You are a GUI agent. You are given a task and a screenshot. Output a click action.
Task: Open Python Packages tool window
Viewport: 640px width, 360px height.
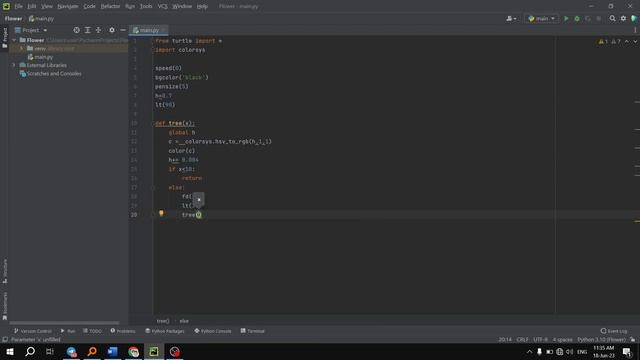(x=165, y=331)
